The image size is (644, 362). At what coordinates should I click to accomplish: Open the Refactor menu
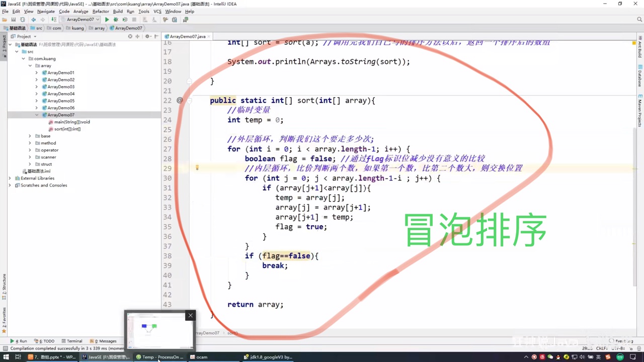click(101, 11)
